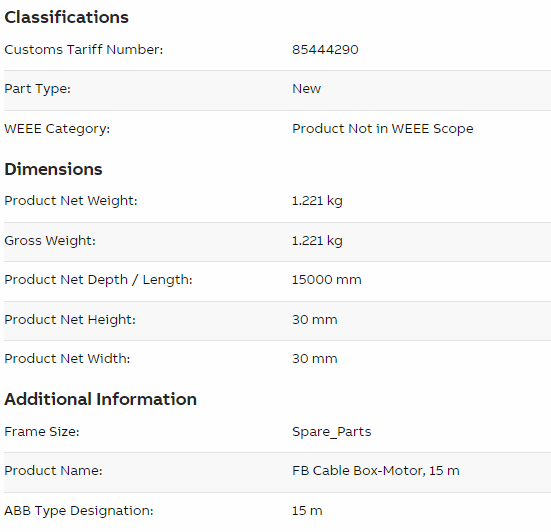Select Product Net Weight value 1.221 kg

tap(317, 201)
